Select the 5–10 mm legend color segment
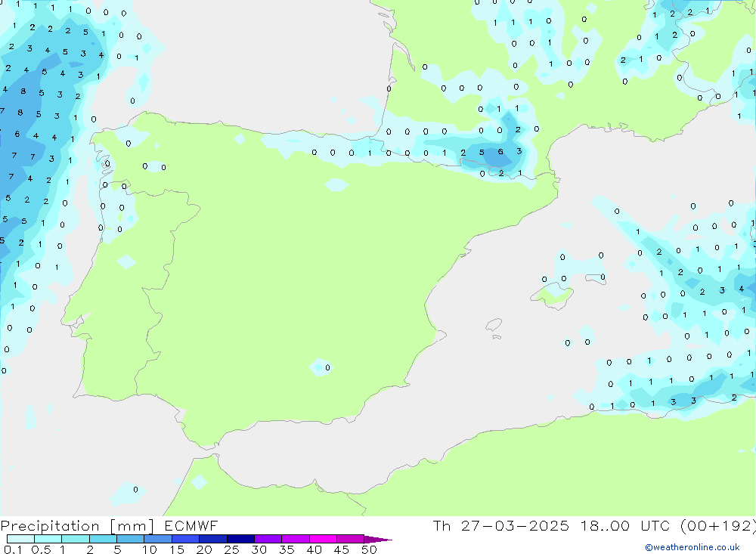The height and width of the screenshot is (554, 756). click(x=130, y=539)
